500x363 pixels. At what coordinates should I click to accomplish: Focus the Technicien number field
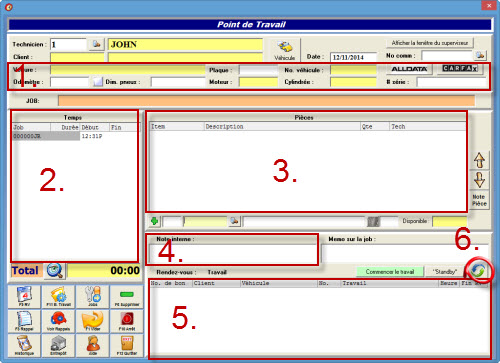[x=68, y=45]
